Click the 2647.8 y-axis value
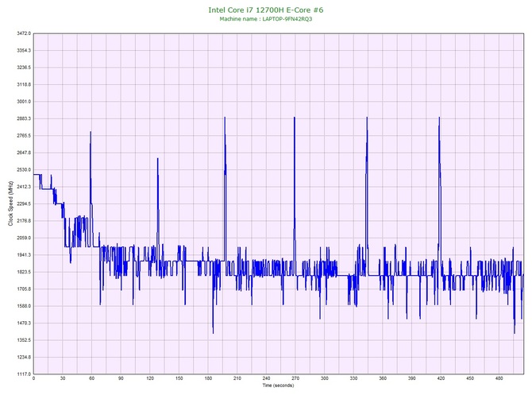Screen dimensions: 532x399 tap(24, 153)
